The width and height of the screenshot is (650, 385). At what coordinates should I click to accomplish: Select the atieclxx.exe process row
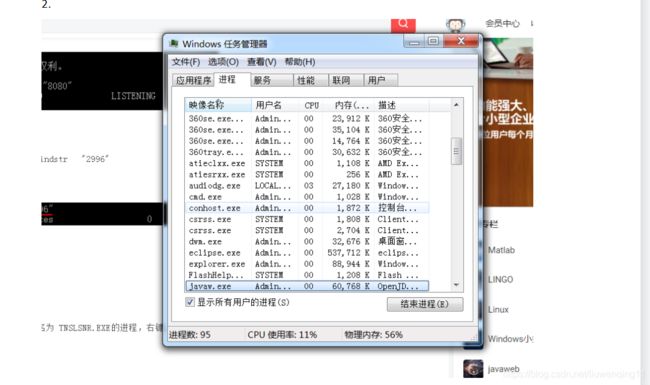[x=307, y=163]
